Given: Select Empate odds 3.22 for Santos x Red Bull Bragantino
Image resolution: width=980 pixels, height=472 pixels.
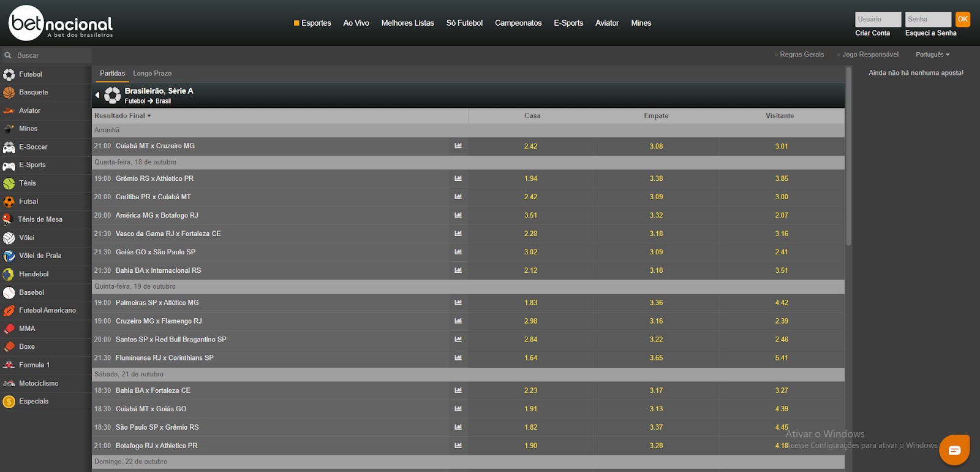Looking at the screenshot, I should [656, 340].
